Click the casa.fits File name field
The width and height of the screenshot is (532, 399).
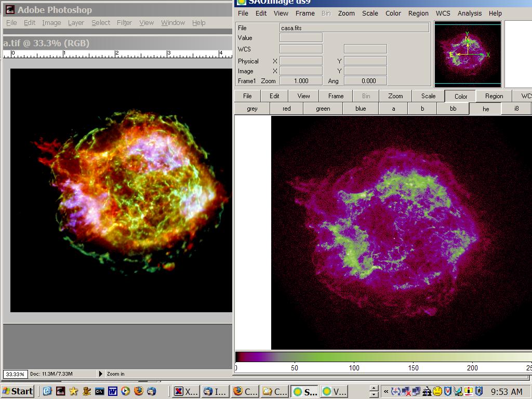[x=354, y=28]
